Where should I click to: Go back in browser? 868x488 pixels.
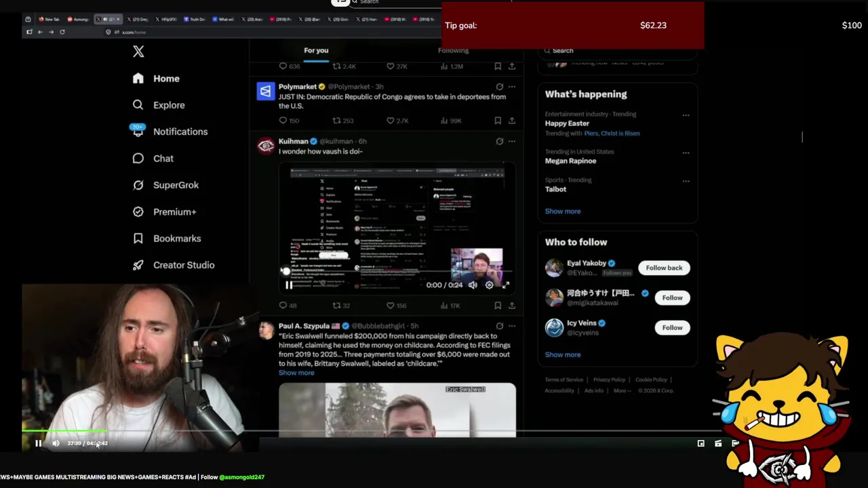click(40, 32)
